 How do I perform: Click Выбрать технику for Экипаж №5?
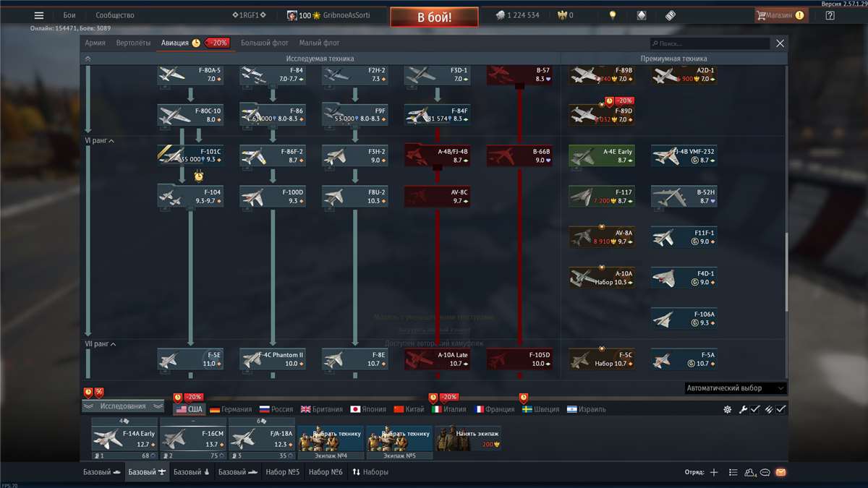pyautogui.click(x=399, y=439)
